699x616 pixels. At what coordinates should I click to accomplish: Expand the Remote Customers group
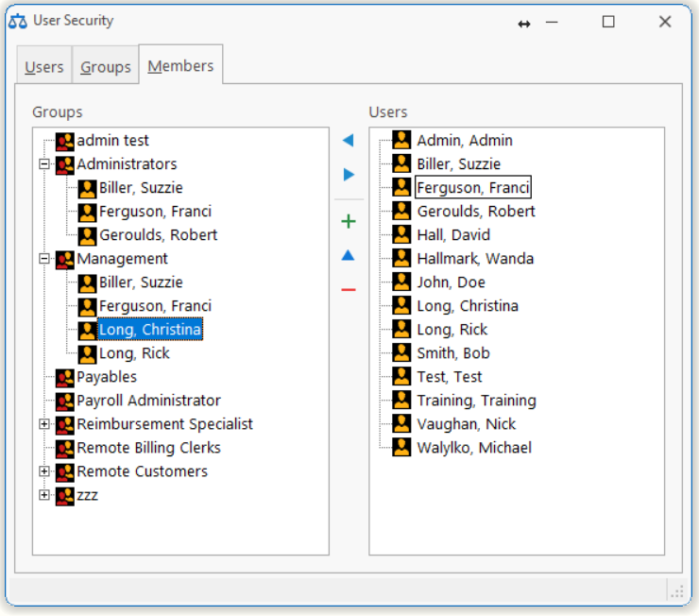(x=43, y=471)
